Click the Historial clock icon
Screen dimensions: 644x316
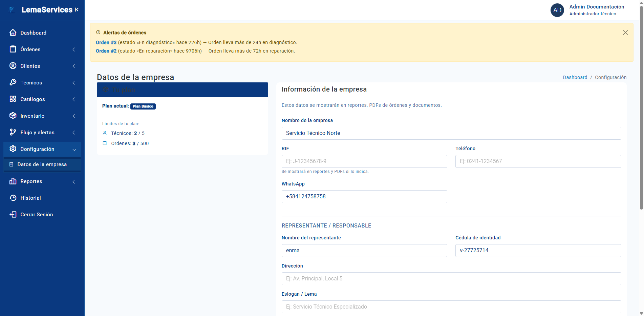[13, 198]
